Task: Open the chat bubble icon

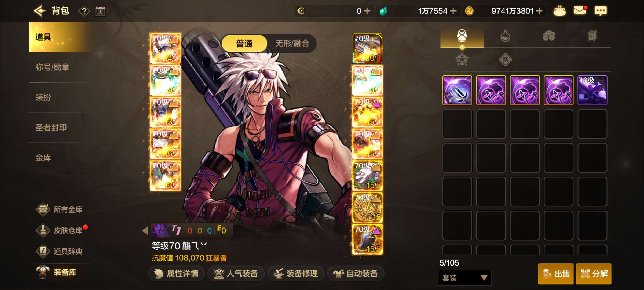Action: click(x=601, y=11)
